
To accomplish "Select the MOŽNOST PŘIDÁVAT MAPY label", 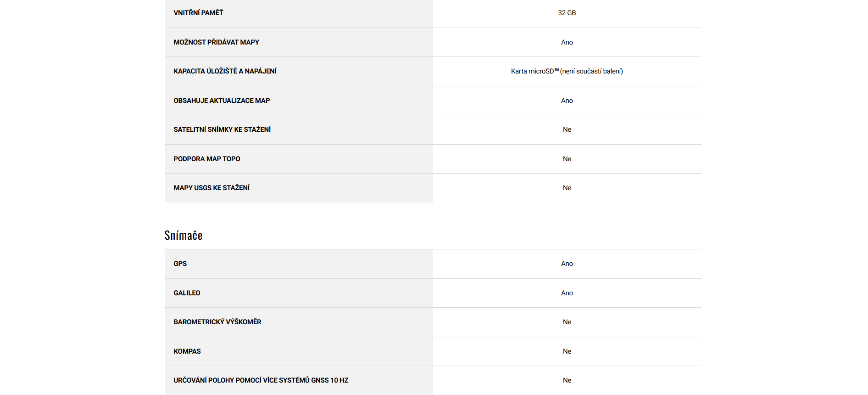I will point(216,42).
